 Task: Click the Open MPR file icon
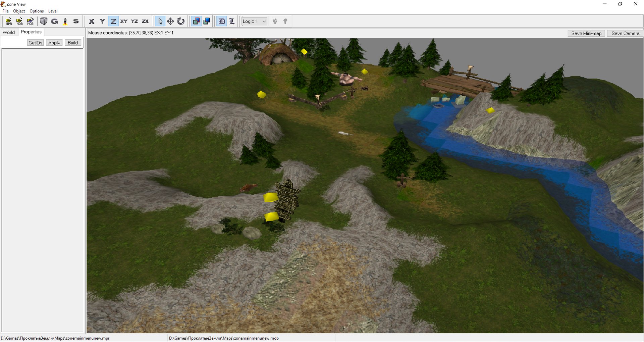click(x=9, y=21)
